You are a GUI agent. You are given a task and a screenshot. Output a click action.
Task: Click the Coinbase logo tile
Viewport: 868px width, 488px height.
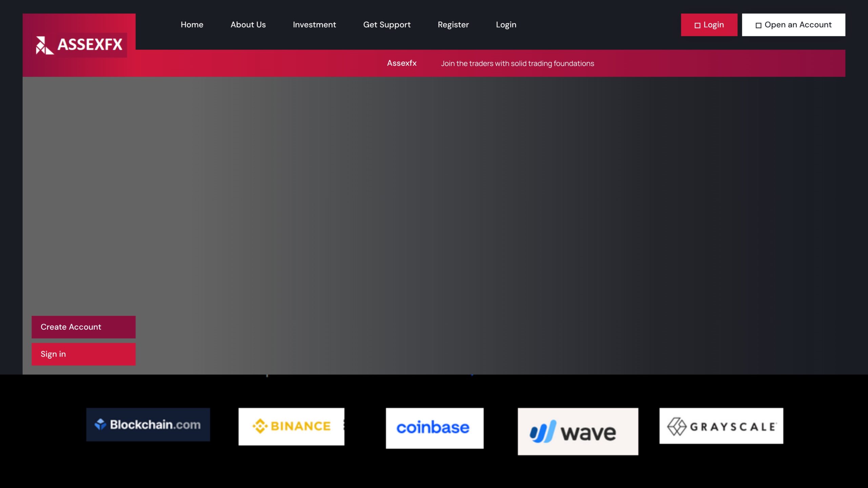coord(434,428)
